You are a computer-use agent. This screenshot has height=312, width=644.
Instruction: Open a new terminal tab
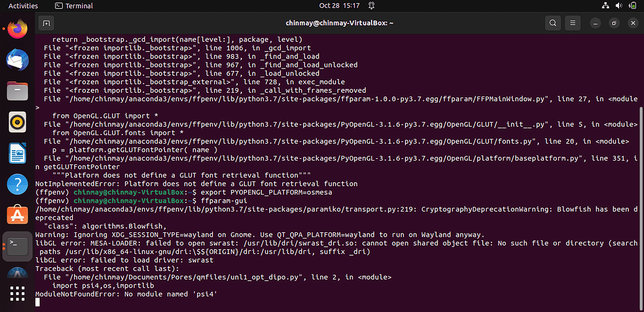[46, 24]
